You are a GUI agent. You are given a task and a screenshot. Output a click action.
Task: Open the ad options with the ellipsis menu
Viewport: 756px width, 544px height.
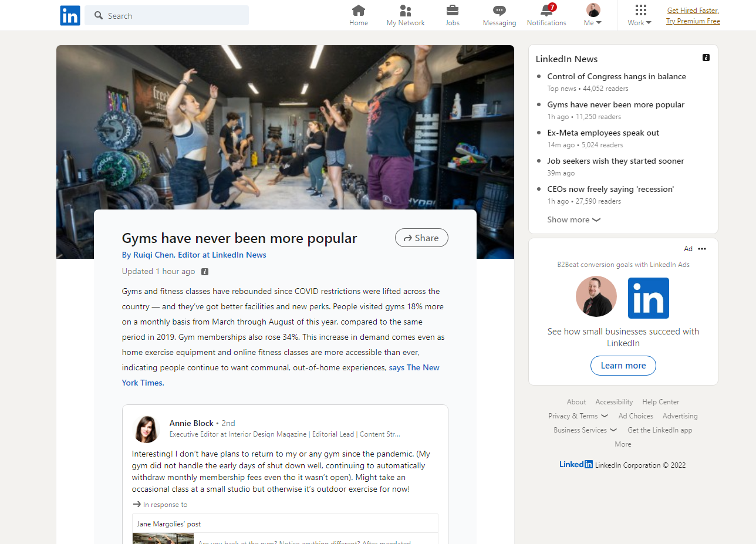(702, 248)
